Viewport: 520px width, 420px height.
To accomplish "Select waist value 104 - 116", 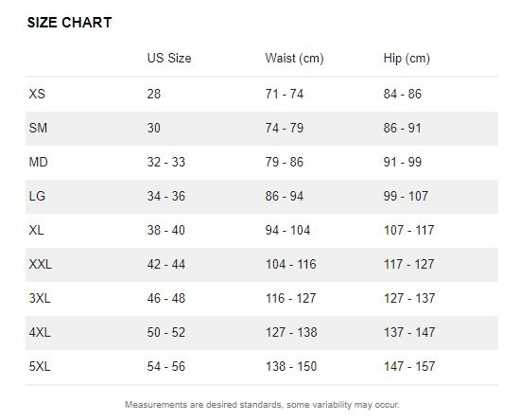I will pos(291,265).
